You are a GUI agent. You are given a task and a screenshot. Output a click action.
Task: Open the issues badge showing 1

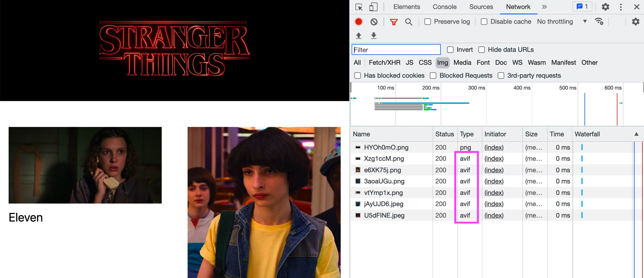pyautogui.click(x=582, y=7)
